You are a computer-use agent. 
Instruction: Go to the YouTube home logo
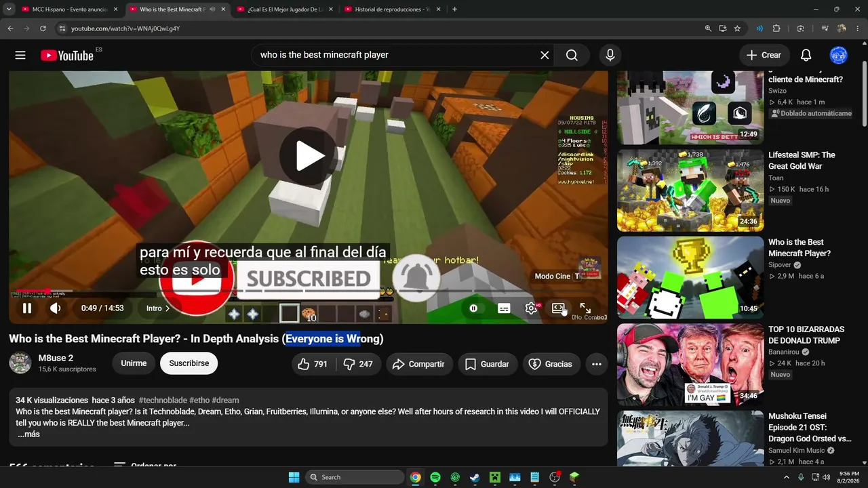coord(67,56)
